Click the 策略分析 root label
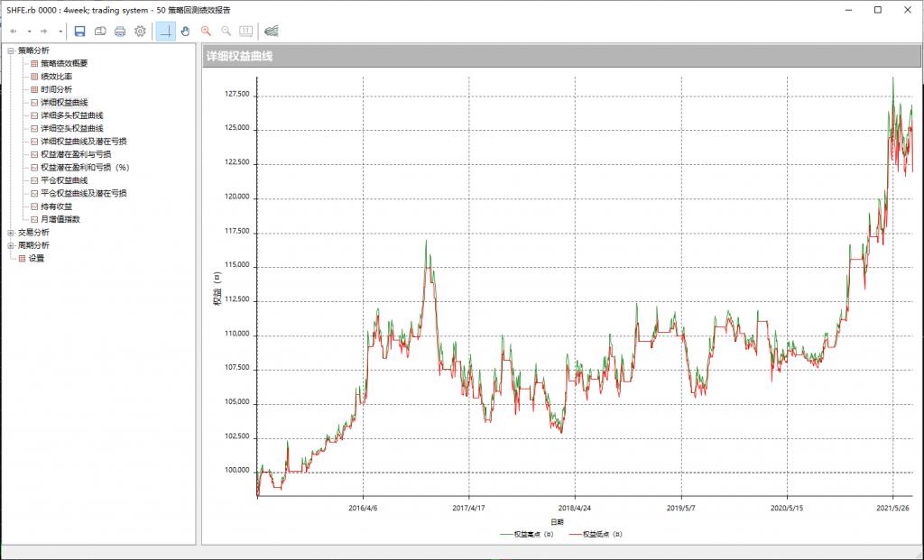The width and height of the screenshot is (924, 560). pos(33,50)
